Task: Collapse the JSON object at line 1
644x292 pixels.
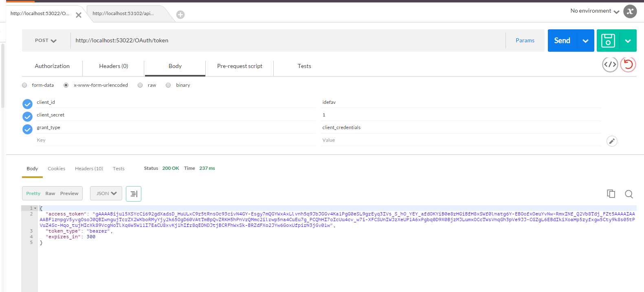Action: [x=35, y=208]
